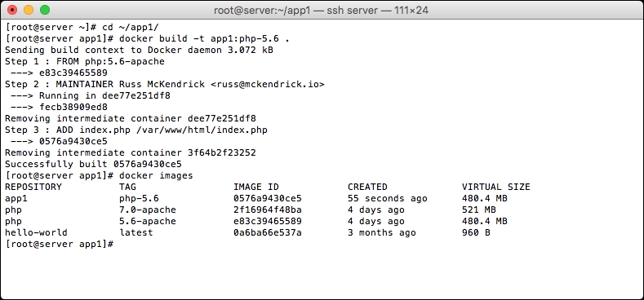Click the last command prompt line
644x300 pixels.
(x=60, y=245)
